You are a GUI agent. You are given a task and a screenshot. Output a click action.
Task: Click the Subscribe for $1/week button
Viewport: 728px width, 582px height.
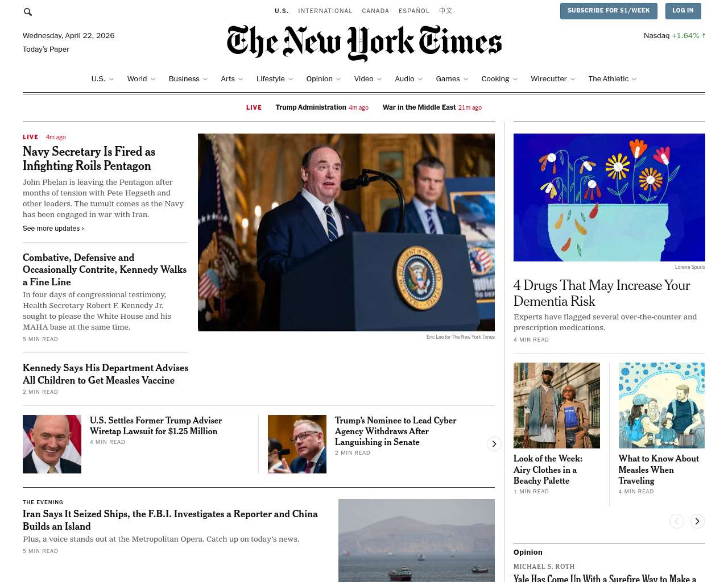click(x=609, y=11)
